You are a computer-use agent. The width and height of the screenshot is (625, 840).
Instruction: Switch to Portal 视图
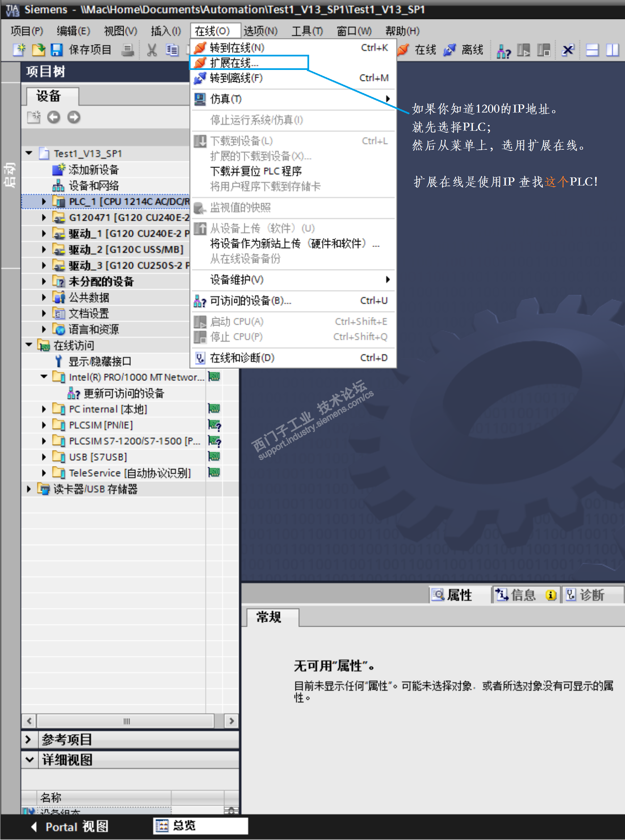(x=70, y=827)
